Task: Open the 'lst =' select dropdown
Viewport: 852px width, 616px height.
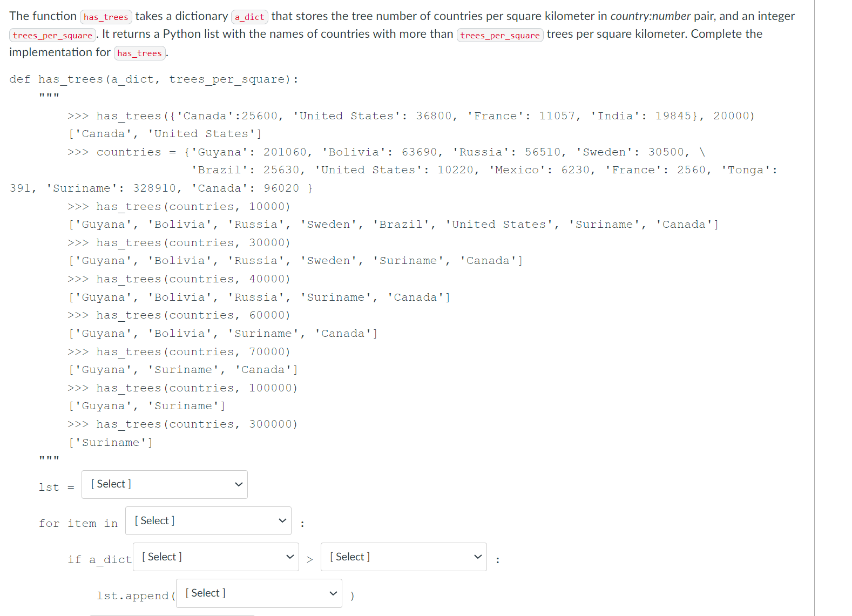Action: coord(165,484)
